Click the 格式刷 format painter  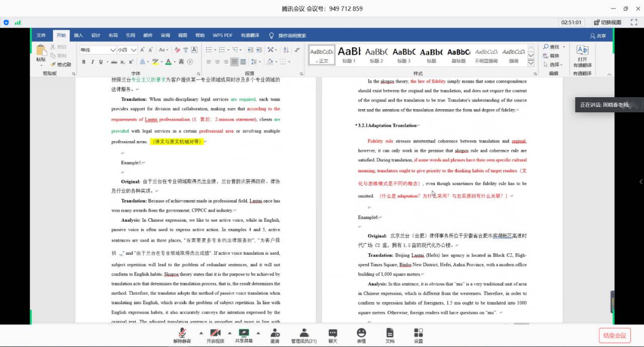point(61,64)
